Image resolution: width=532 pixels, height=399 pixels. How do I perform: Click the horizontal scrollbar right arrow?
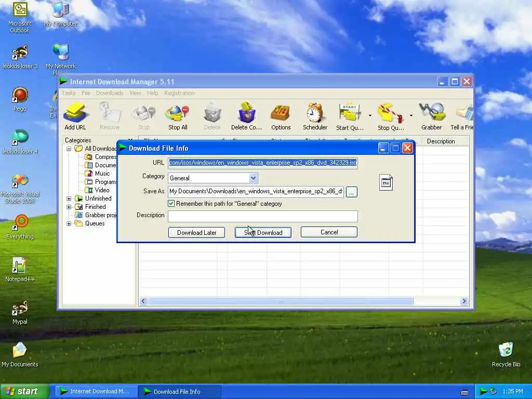click(464, 301)
